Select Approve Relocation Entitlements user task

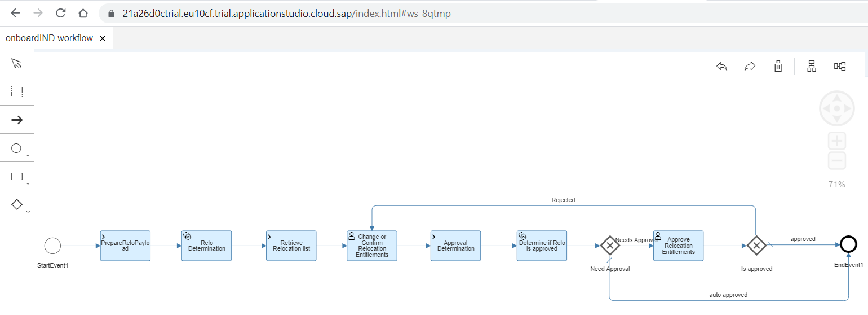[x=679, y=246]
